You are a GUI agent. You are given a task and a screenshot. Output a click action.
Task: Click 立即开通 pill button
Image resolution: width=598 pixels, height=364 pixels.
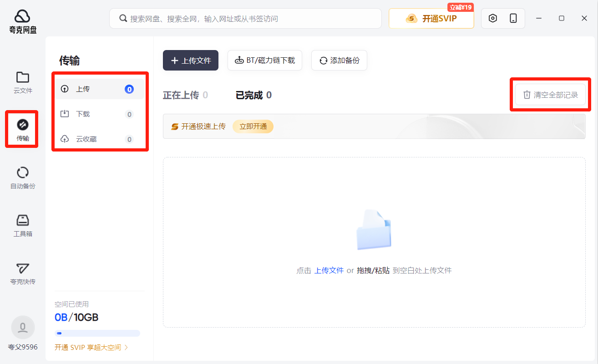tap(253, 126)
